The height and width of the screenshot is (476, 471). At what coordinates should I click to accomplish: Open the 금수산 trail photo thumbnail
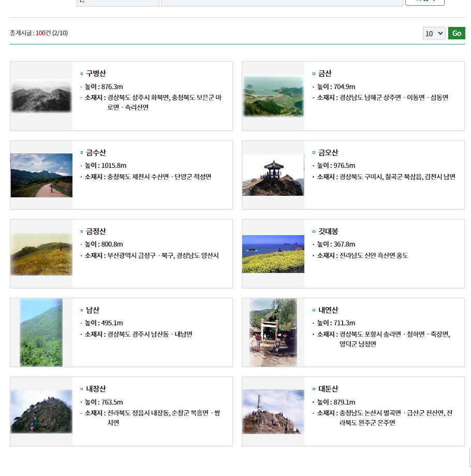(x=41, y=175)
